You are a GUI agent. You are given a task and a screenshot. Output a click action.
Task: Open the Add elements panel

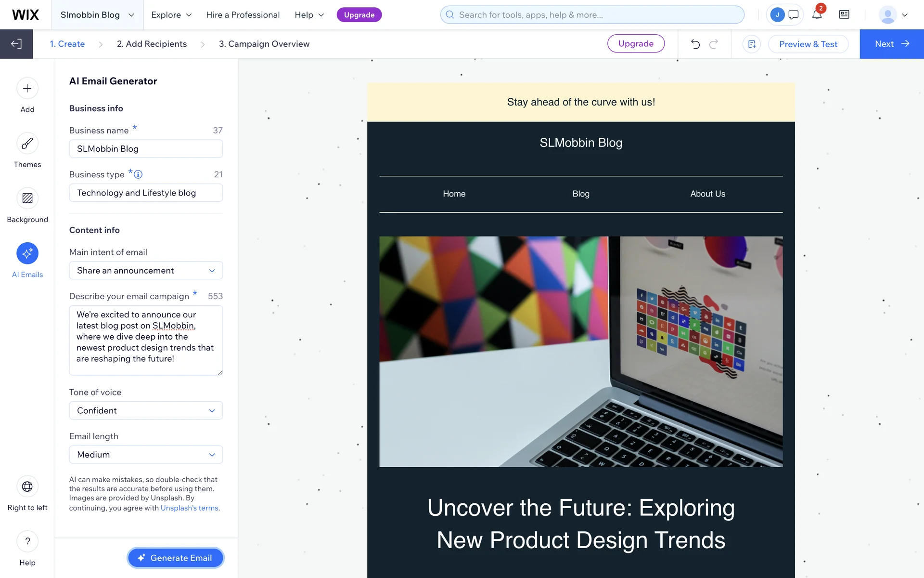click(x=27, y=89)
